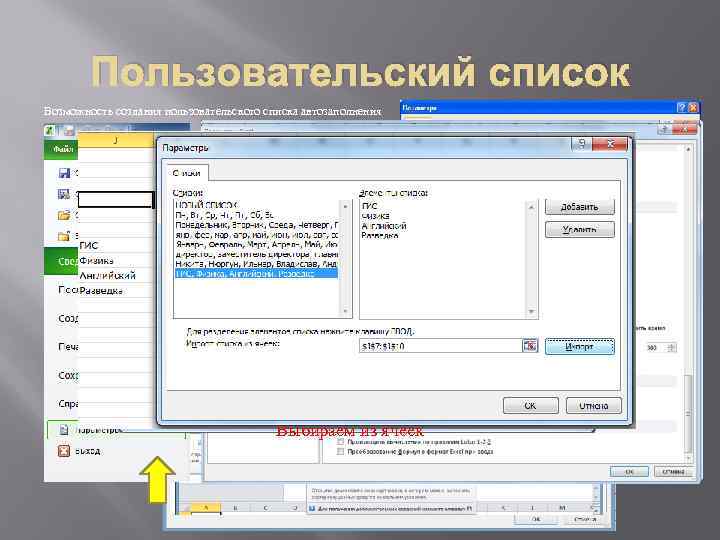This screenshot has height=540, width=720.
Task: Click the ГИС cell in column J
Action: pos(116,246)
